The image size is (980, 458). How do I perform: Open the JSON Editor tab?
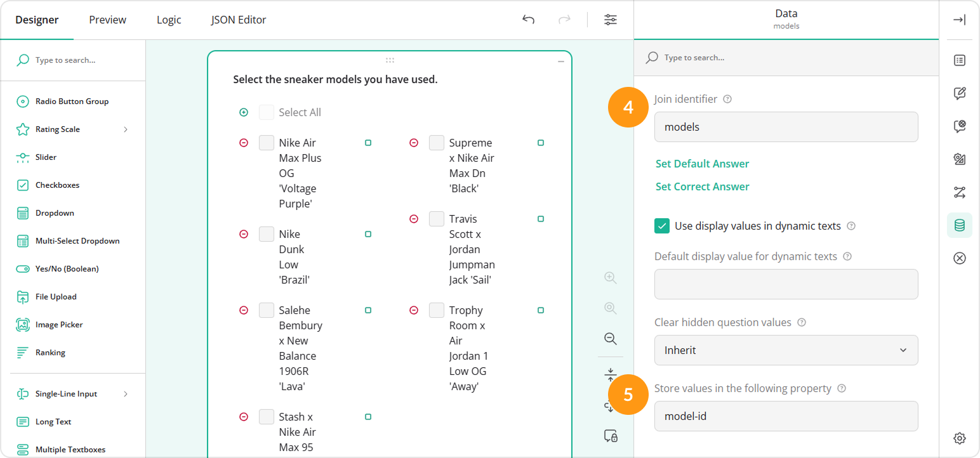239,20
